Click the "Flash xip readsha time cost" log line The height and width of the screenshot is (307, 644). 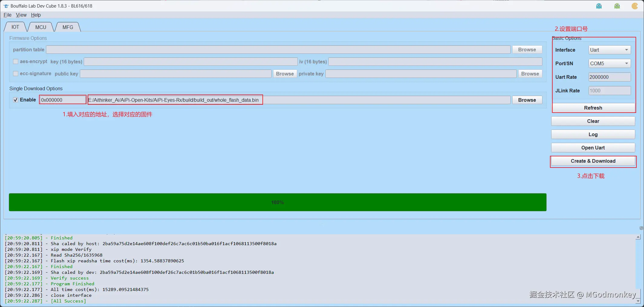(x=94, y=261)
